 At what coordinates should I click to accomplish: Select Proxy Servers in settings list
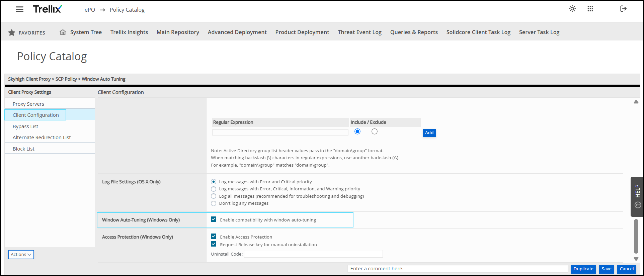click(50, 104)
